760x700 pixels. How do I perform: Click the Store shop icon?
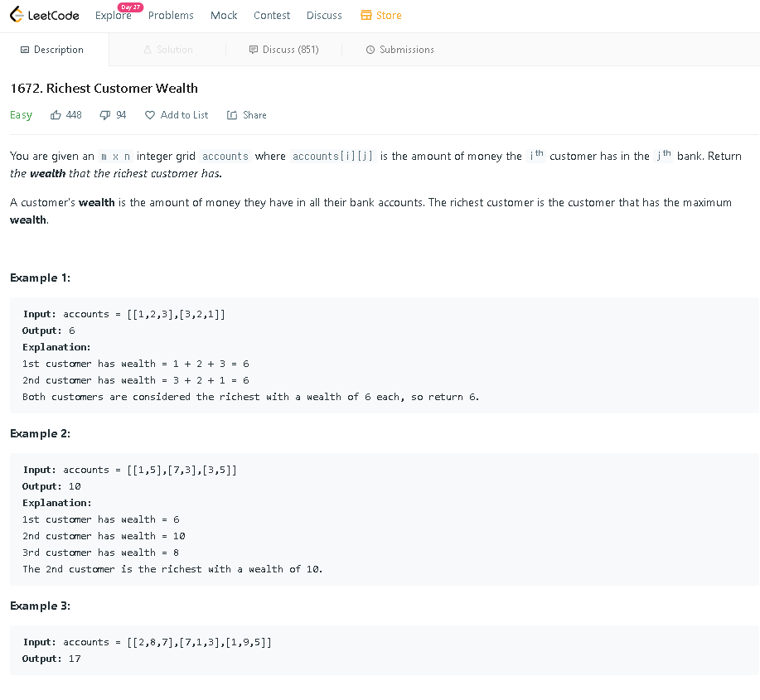366,16
